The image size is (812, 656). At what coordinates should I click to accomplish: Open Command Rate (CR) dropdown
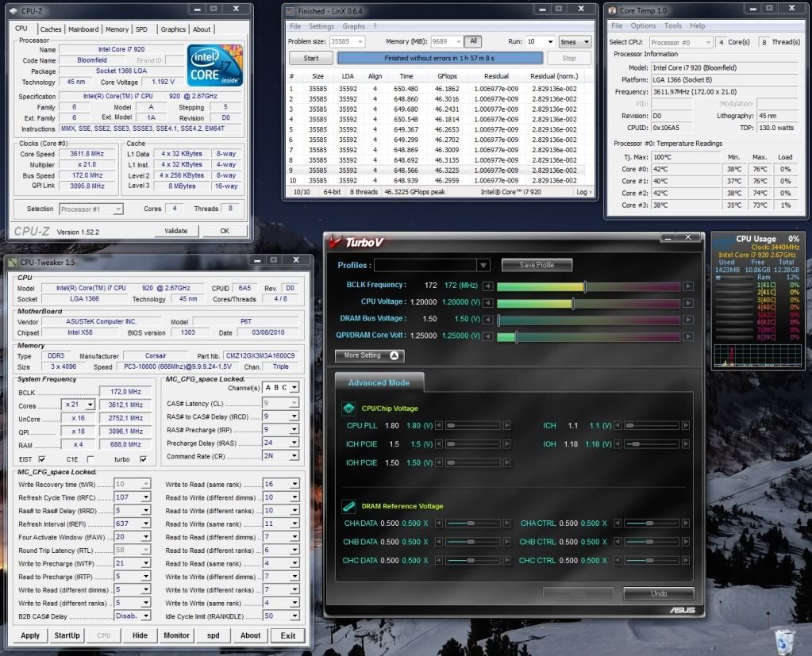point(294,456)
